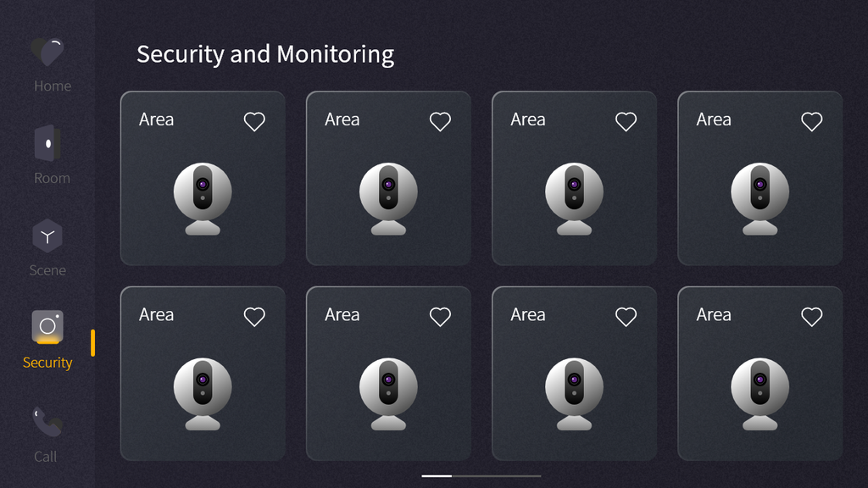This screenshot has width=868, height=488.
Task: Click the orange active marker beside Security
Action: coord(92,343)
